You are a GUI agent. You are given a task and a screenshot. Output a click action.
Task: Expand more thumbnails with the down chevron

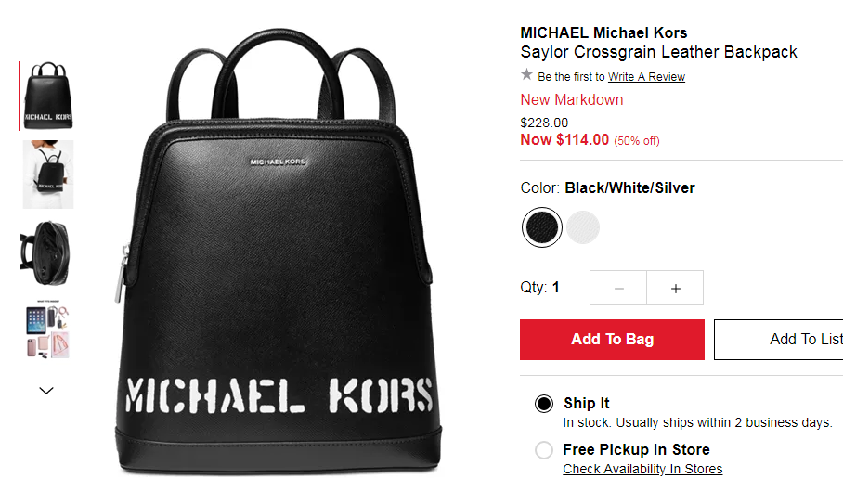pos(46,391)
